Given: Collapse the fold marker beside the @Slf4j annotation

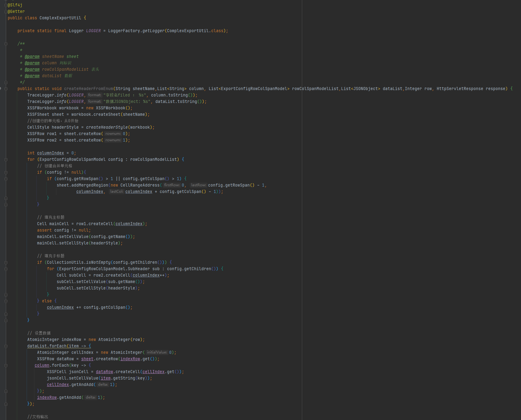Looking at the screenshot, I should (6, 5).
